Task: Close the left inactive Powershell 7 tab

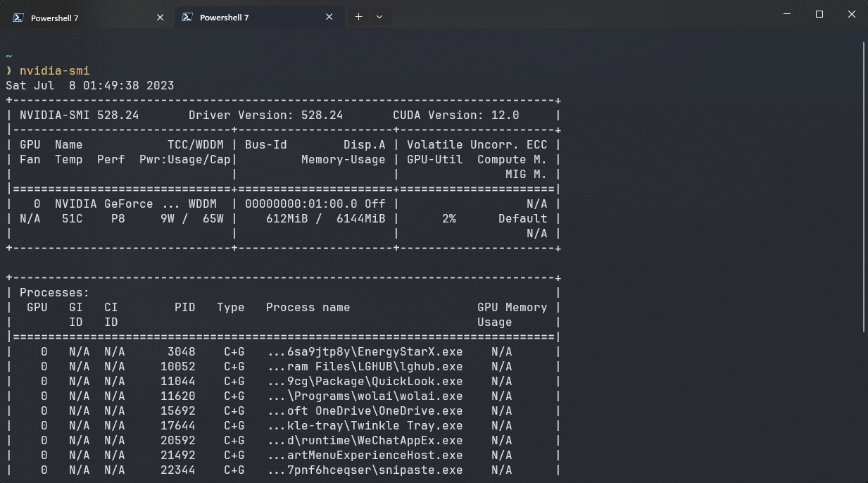Action: [x=160, y=18]
